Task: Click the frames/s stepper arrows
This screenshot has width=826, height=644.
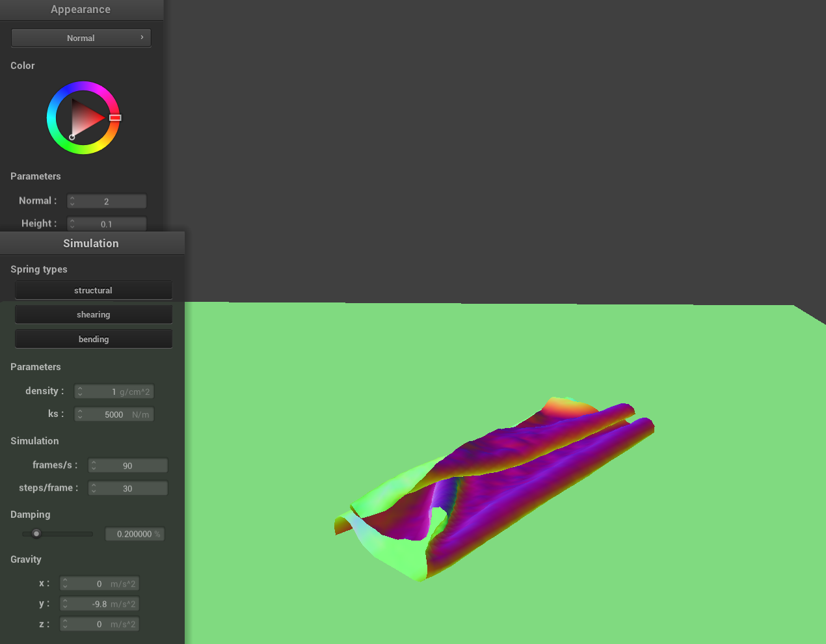Action: pos(94,466)
